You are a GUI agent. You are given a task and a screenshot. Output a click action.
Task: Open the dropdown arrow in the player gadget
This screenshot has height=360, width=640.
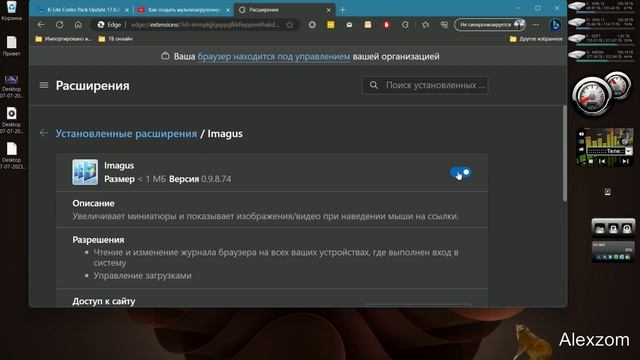(629, 151)
